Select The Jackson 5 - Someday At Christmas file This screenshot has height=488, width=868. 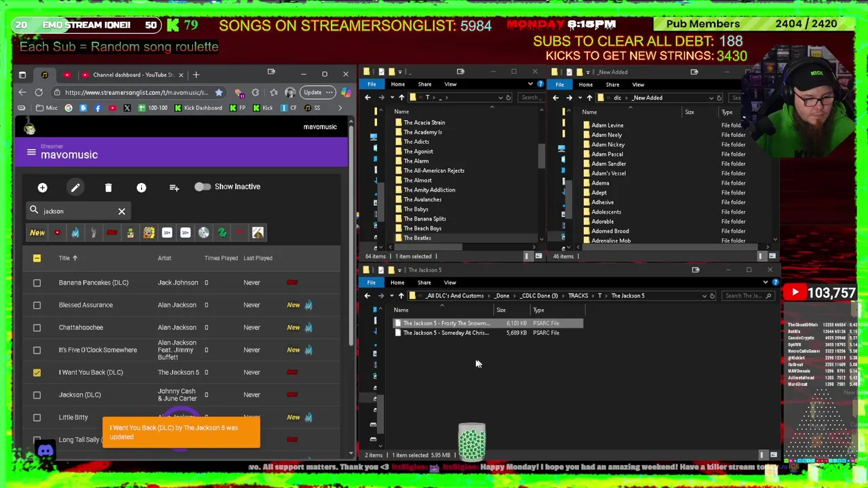pyautogui.click(x=446, y=333)
